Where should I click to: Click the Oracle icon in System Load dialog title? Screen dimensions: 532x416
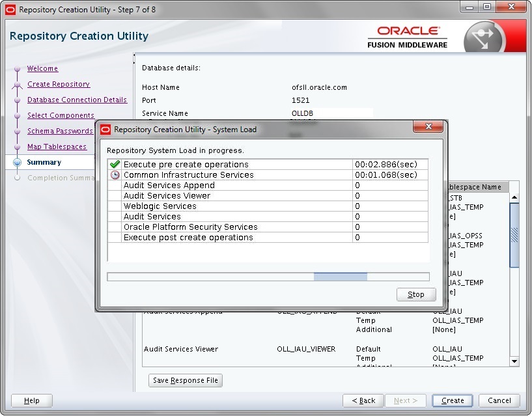[105, 130]
